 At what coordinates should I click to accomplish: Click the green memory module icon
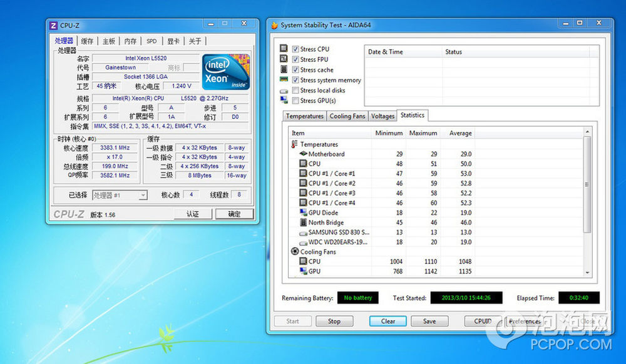[284, 79]
